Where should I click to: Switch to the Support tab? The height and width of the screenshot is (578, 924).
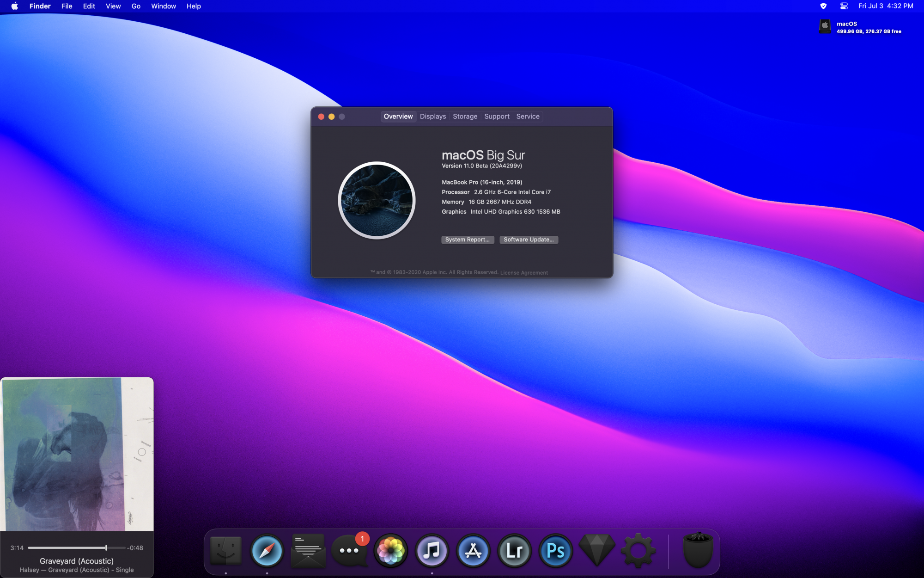pos(497,117)
